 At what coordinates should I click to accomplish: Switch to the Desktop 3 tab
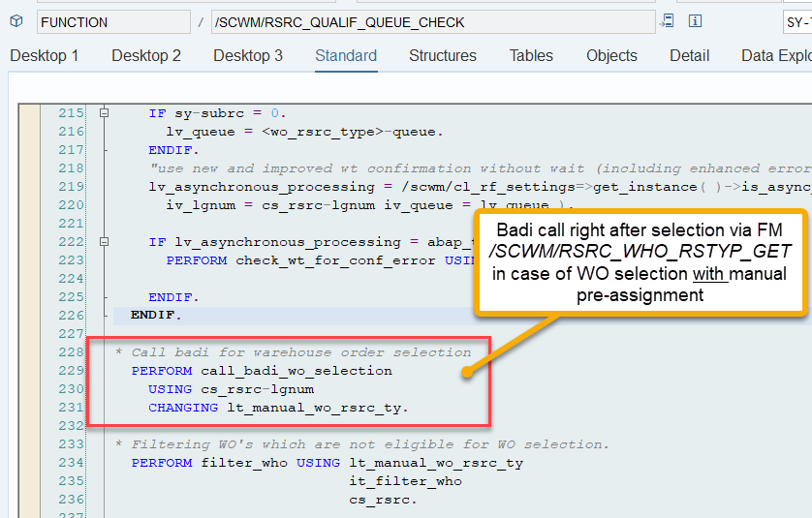pyautogui.click(x=248, y=55)
